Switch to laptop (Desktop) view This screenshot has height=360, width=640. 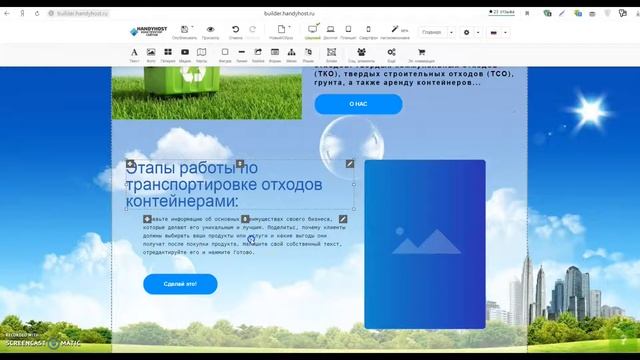tap(331, 29)
